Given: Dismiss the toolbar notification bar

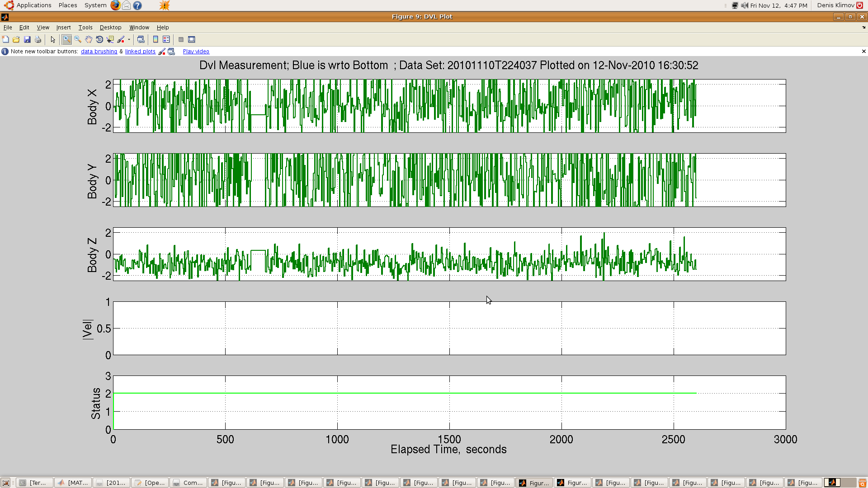Looking at the screenshot, I should 863,52.
